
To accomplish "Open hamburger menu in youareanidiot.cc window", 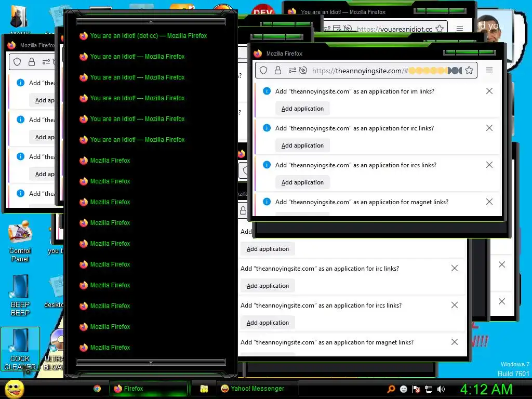I will tap(460, 29).
